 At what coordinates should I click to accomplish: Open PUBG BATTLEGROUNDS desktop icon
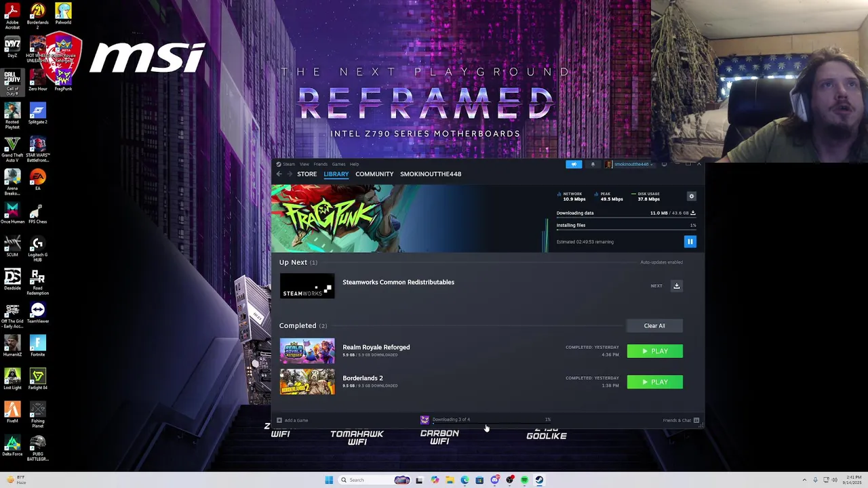[x=37, y=448]
